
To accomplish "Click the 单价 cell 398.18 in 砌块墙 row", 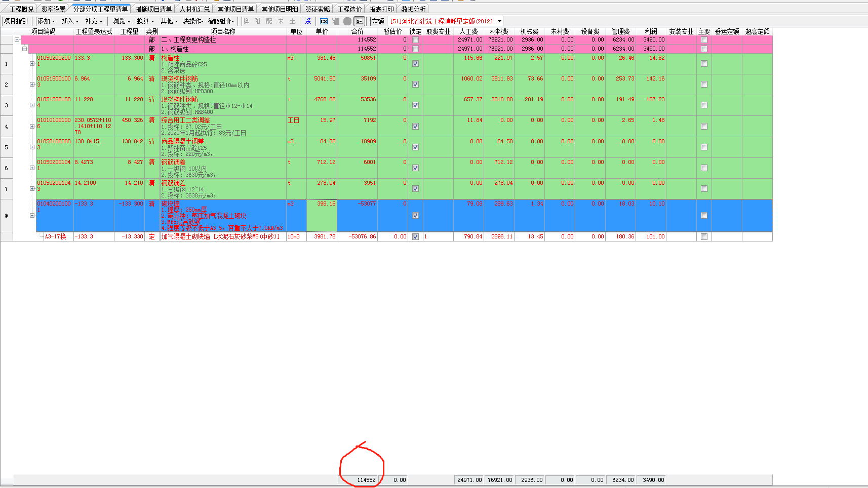I will (322, 216).
